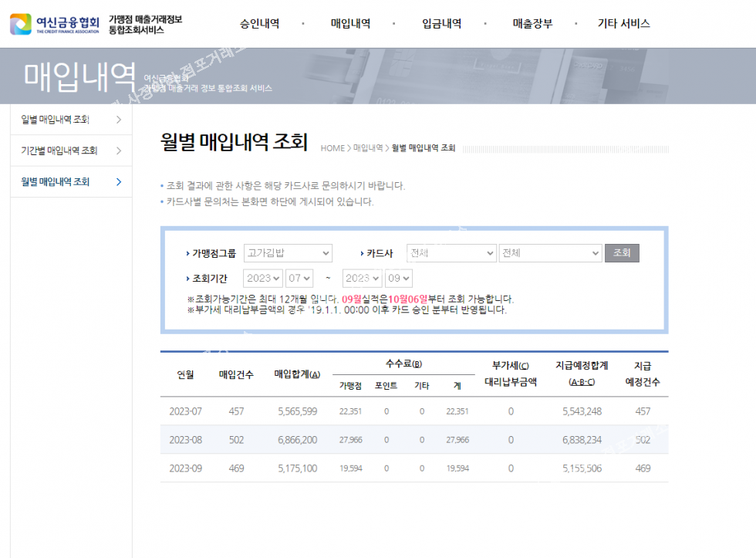This screenshot has width=756, height=558.
Task: Open the end year dropdown
Action: (x=363, y=278)
